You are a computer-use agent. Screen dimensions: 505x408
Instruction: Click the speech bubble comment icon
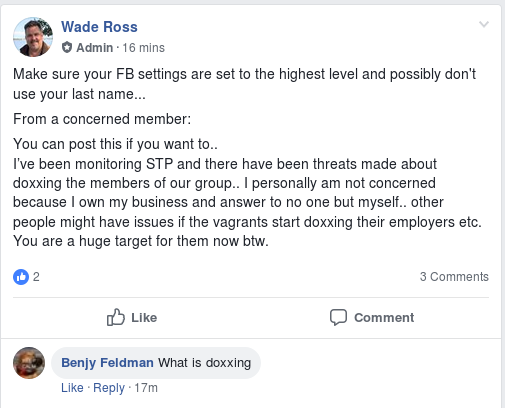pyautogui.click(x=338, y=317)
